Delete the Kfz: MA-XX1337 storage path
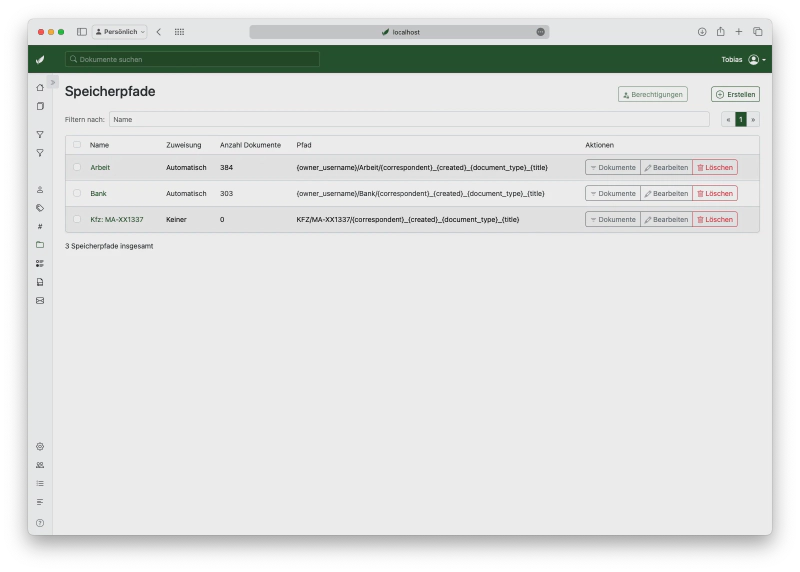This screenshot has height=572, width=800. [715, 219]
